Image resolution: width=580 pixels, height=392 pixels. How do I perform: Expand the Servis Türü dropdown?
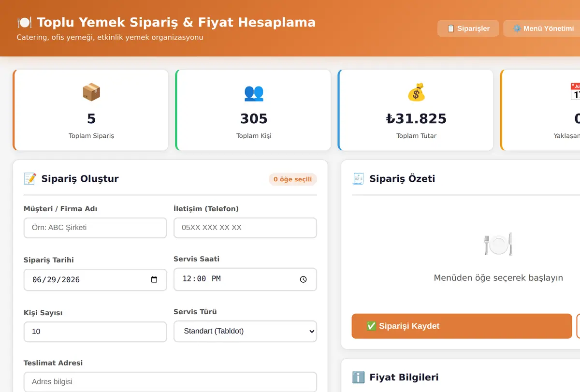coord(245,332)
